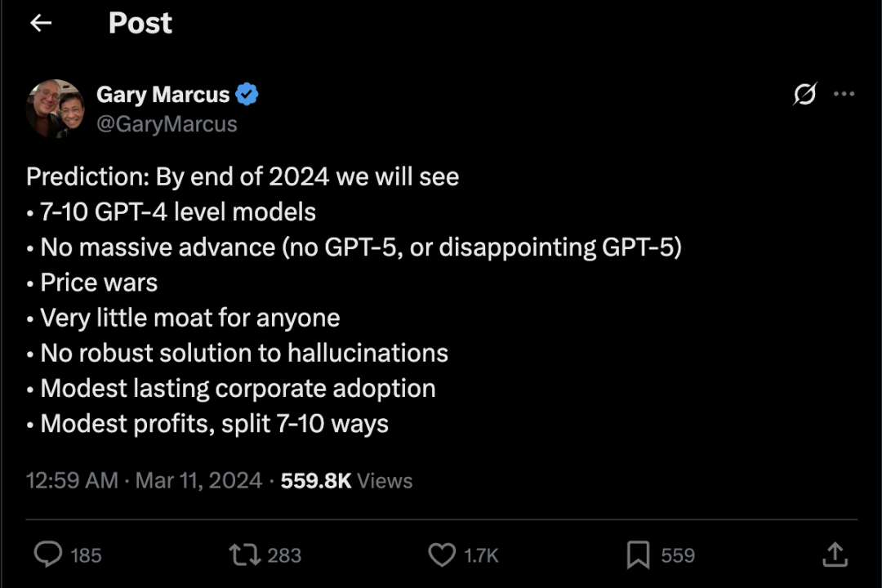This screenshot has width=882, height=588.
Task: Click the 12:59 AM timestamp
Action: [72, 481]
